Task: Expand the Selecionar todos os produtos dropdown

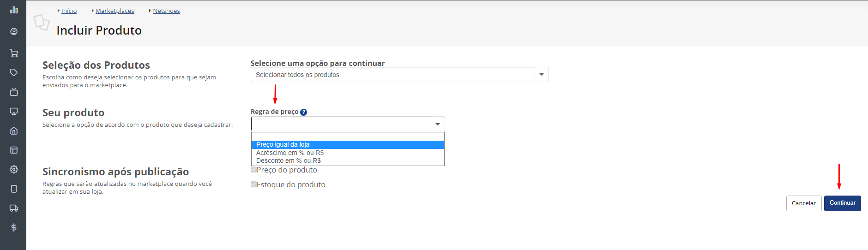Action: coord(399,75)
